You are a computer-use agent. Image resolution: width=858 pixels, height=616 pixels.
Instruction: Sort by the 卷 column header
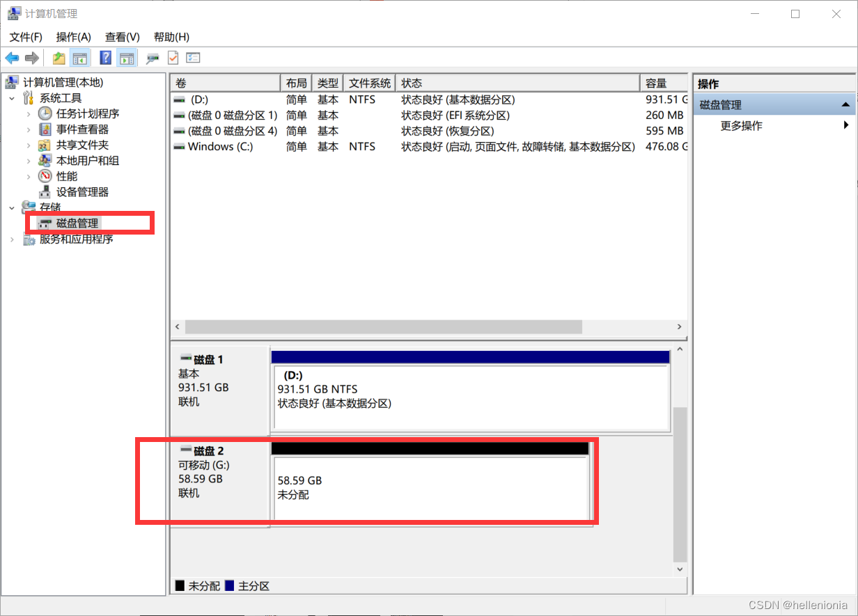225,83
